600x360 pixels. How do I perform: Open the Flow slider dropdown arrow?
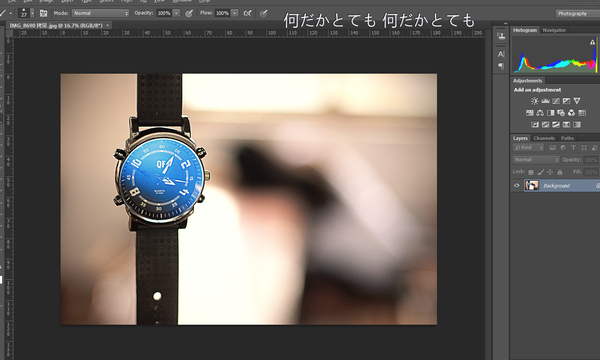tap(235, 13)
